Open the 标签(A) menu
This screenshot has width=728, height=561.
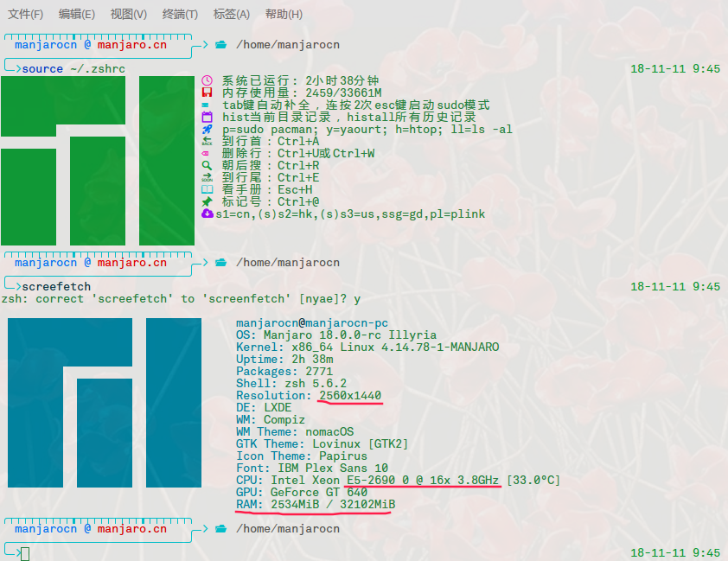pyautogui.click(x=231, y=14)
